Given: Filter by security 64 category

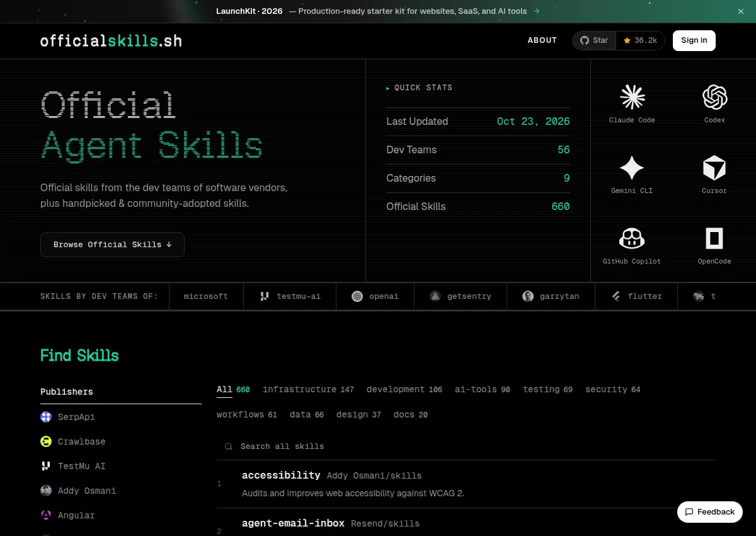Looking at the screenshot, I should point(613,390).
